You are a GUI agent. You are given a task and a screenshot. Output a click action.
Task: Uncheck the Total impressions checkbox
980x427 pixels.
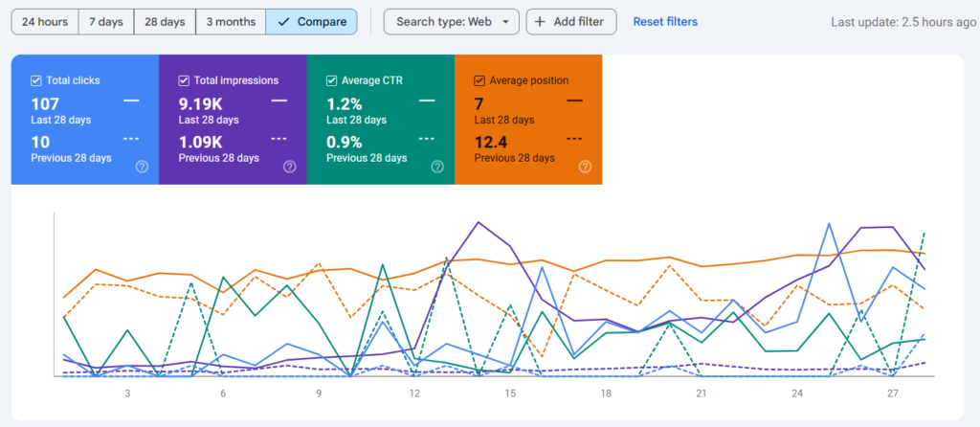point(184,81)
